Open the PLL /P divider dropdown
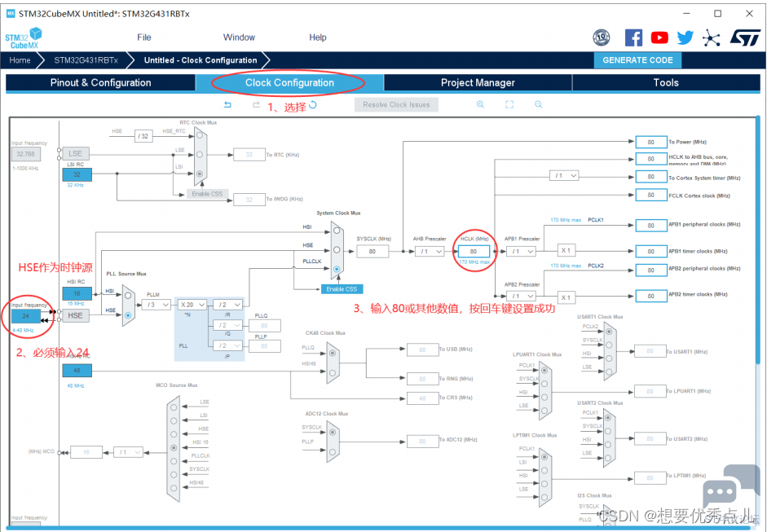 [227, 345]
